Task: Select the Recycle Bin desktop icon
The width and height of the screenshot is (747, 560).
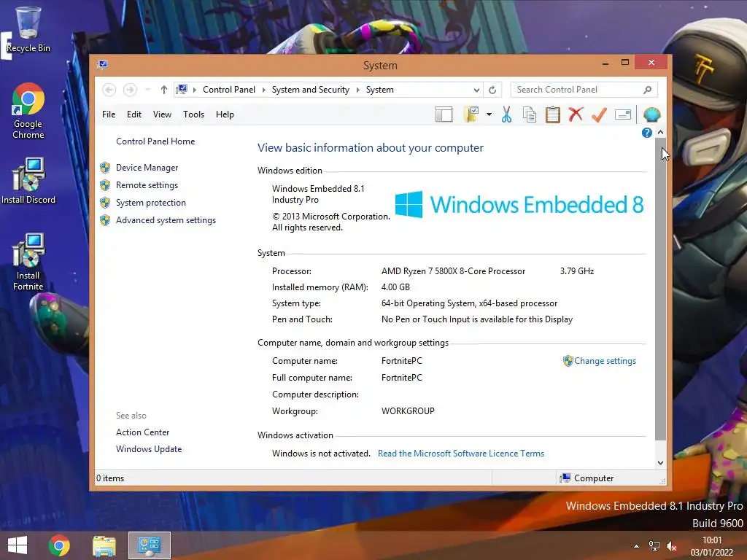Action: coord(28,29)
